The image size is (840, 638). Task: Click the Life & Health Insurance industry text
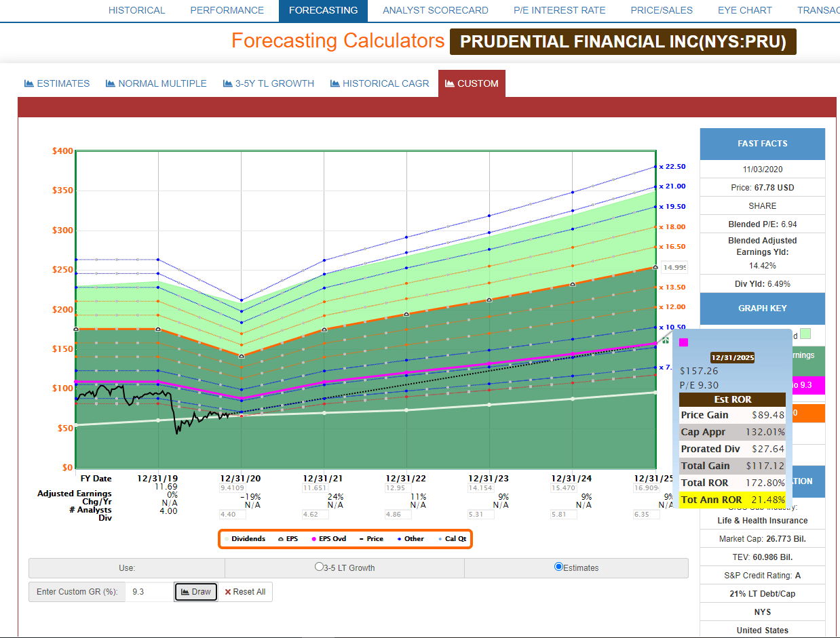click(763, 521)
